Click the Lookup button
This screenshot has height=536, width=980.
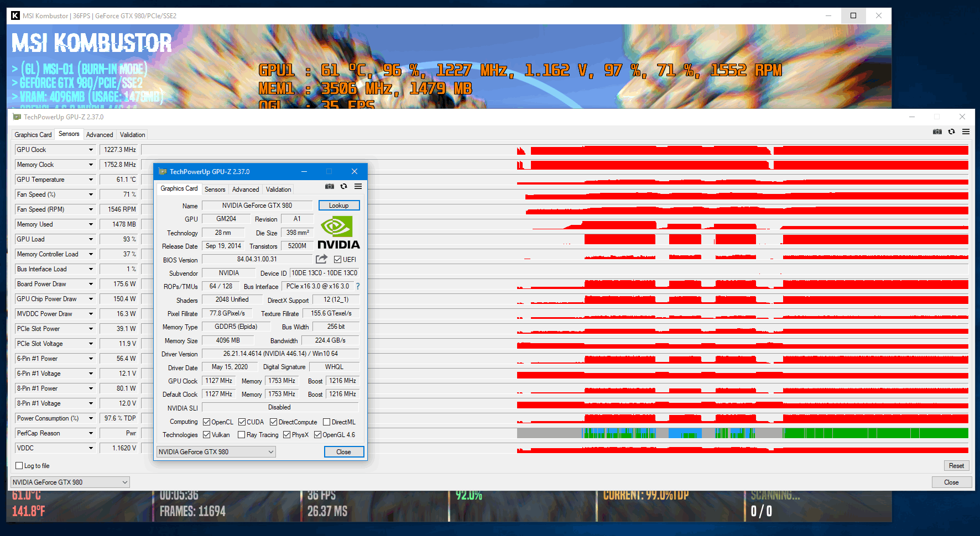(x=339, y=205)
